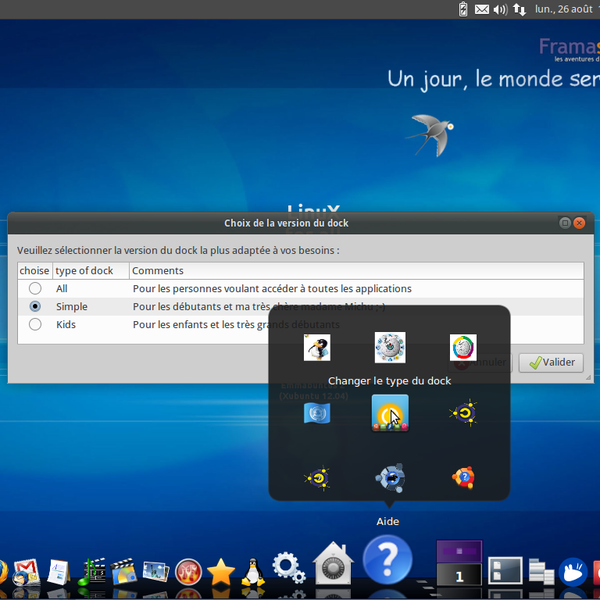Sort by the type of dock column header
Image resolution: width=600 pixels, height=600 pixels.
[91, 271]
